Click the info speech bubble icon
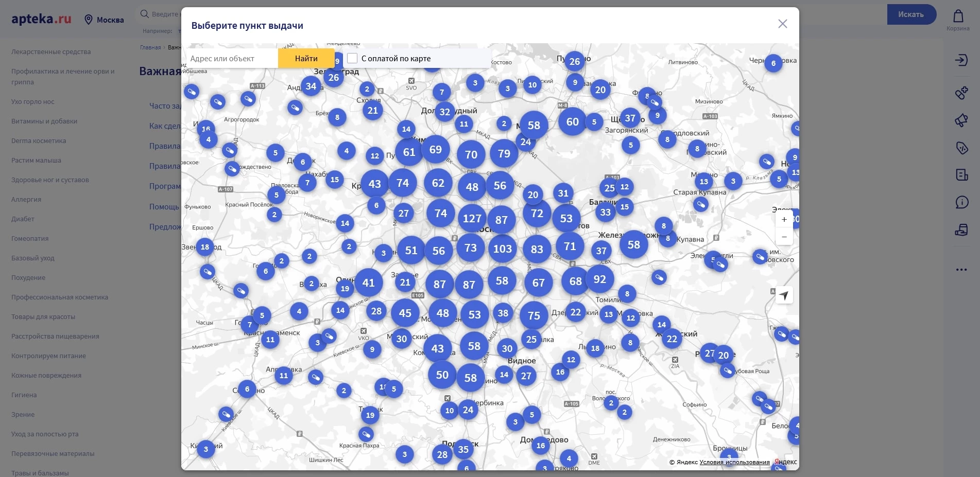Viewport: 980px width, 477px height. point(961,202)
